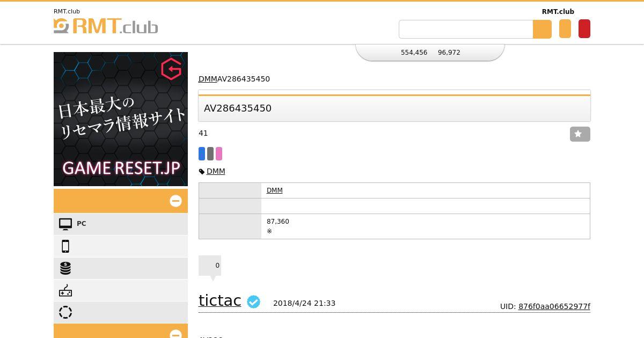
Task: Click the blue verified badge beside tictac
Action: (253, 302)
